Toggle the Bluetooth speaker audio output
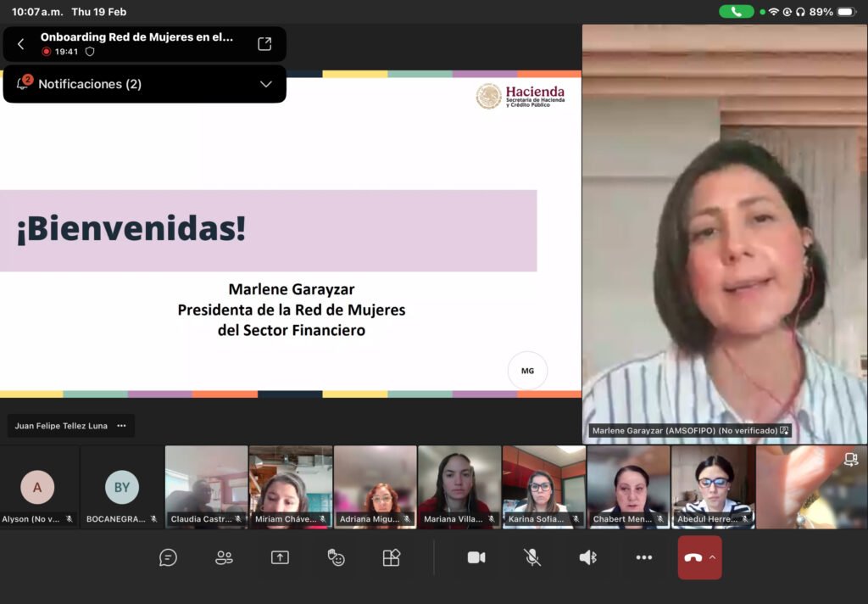Screen dimensions: 868x604 coord(587,557)
